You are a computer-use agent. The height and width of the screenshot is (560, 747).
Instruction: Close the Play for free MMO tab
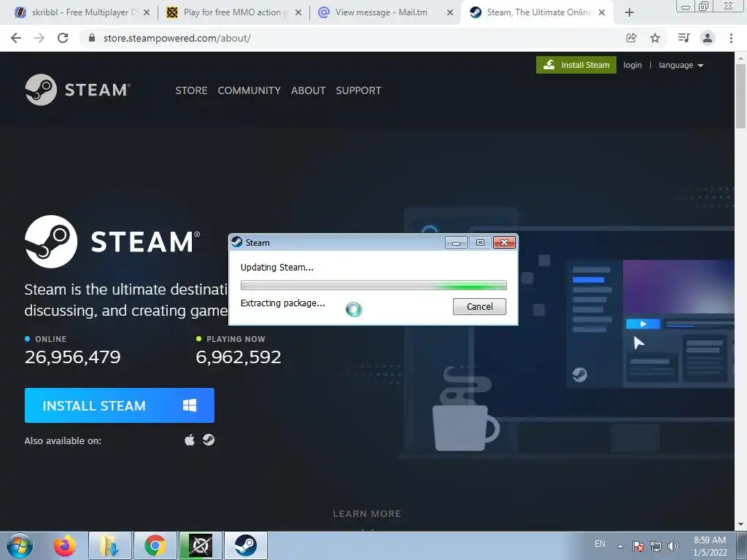pos(298,13)
